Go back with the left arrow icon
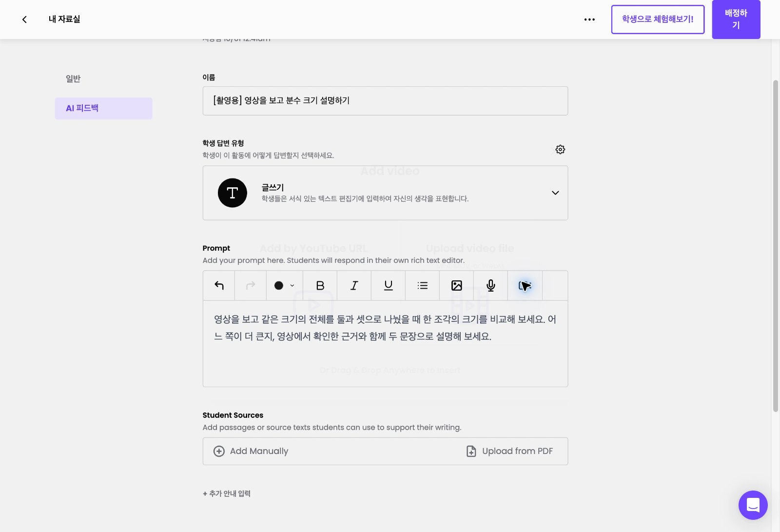 pyautogui.click(x=24, y=20)
